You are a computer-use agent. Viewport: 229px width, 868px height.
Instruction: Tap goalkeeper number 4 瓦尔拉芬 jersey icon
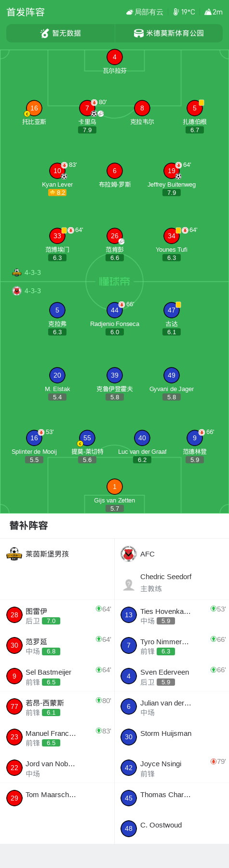tap(114, 57)
